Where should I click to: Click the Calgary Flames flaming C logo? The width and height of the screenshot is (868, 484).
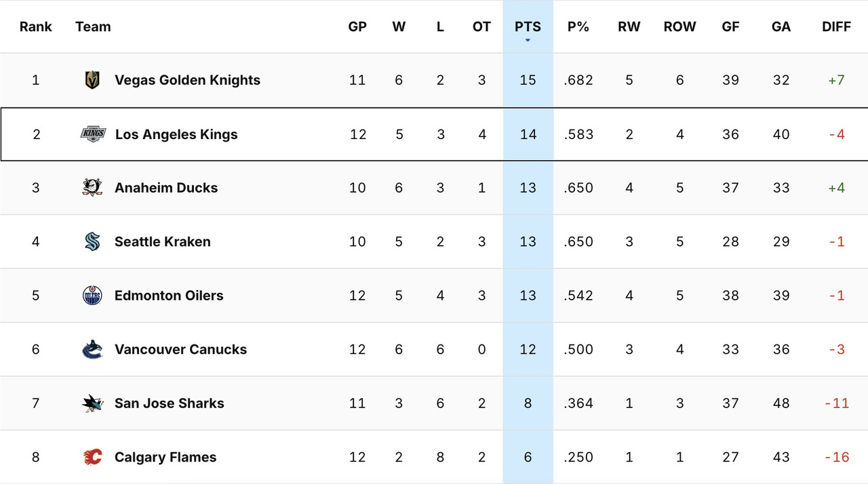coord(92,457)
